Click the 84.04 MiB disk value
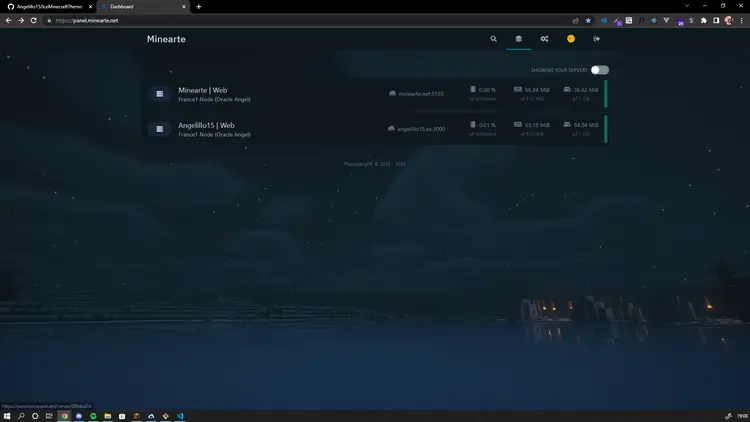Screen dimensions: 750x422 pos(586,125)
